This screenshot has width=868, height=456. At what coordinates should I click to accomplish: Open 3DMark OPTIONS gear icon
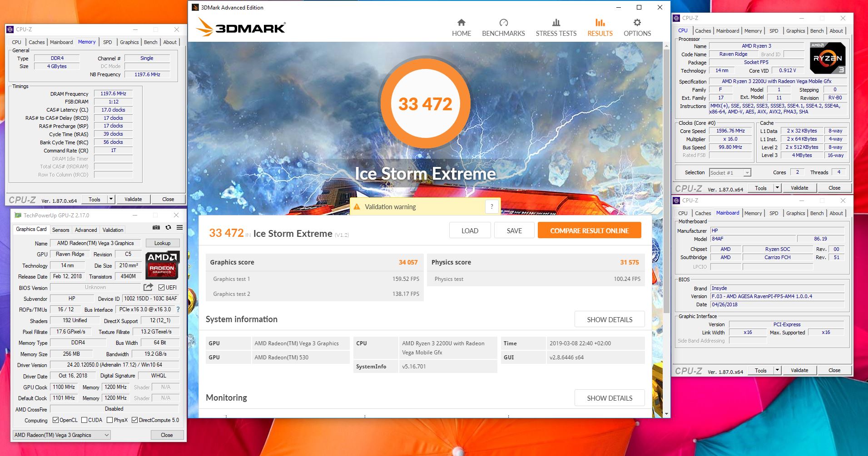click(x=637, y=23)
